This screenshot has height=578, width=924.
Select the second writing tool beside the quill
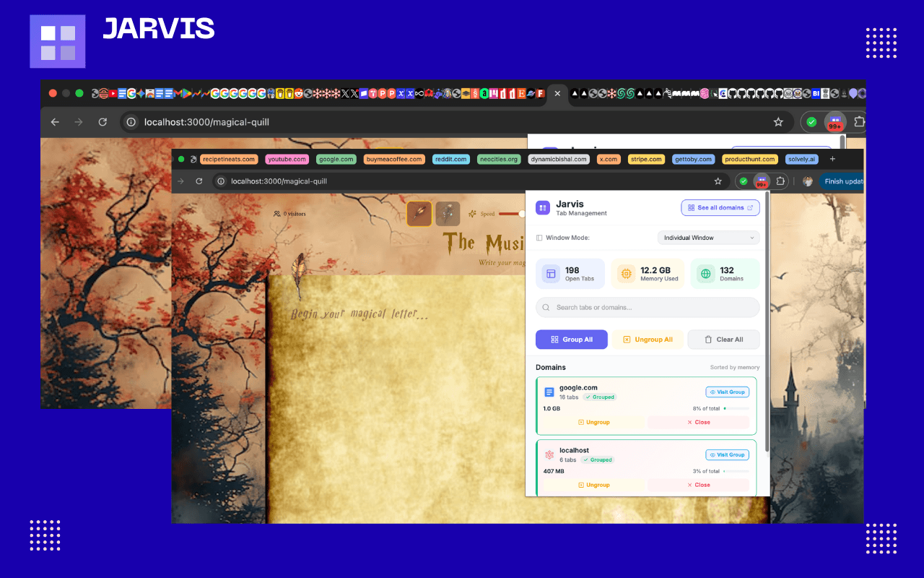[448, 214]
